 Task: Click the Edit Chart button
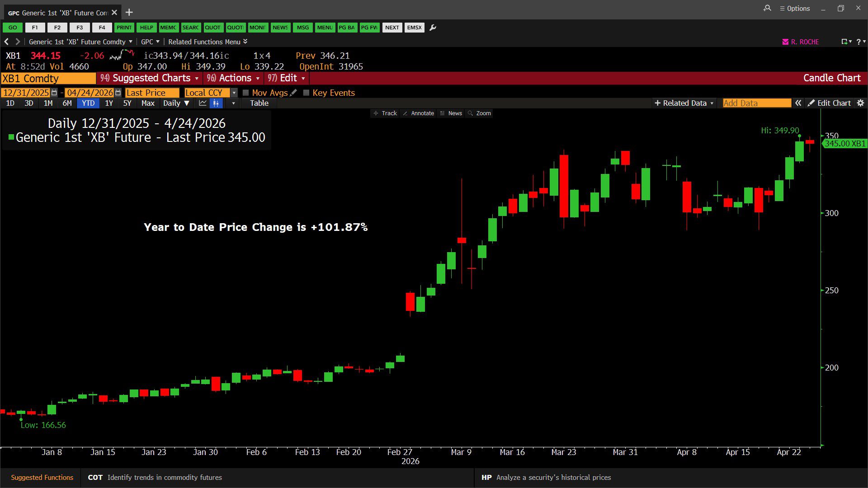pos(830,103)
